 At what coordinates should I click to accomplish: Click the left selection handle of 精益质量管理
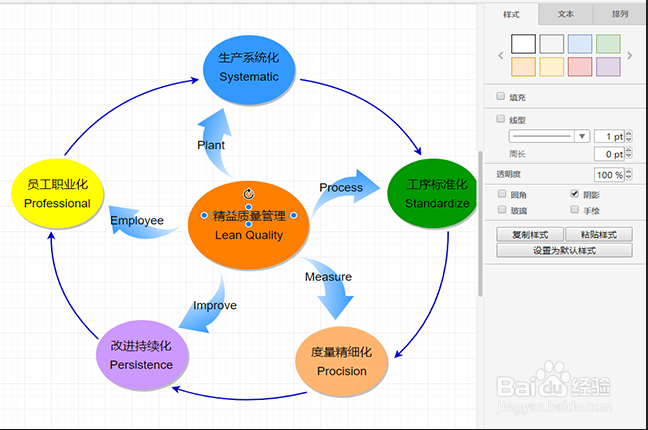(204, 215)
